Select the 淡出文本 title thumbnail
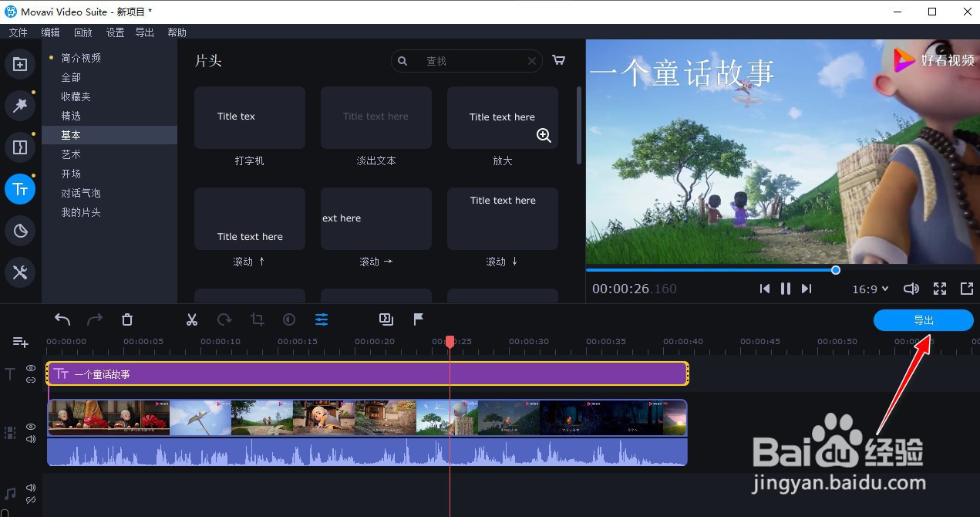The image size is (980, 517). click(x=376, y=117)
